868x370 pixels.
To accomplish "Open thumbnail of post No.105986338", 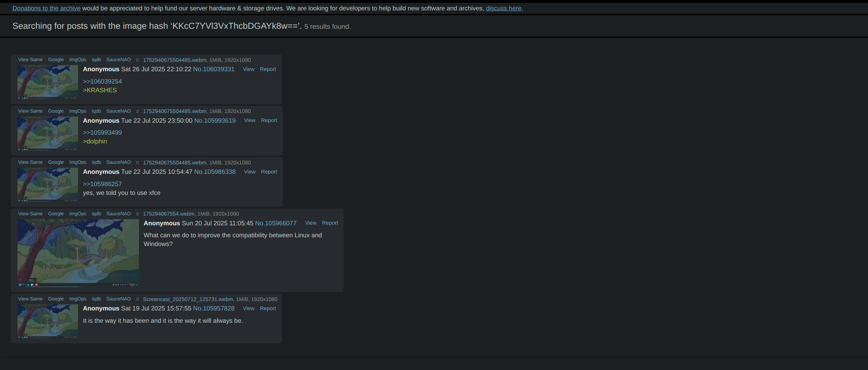I will (48, 185).
